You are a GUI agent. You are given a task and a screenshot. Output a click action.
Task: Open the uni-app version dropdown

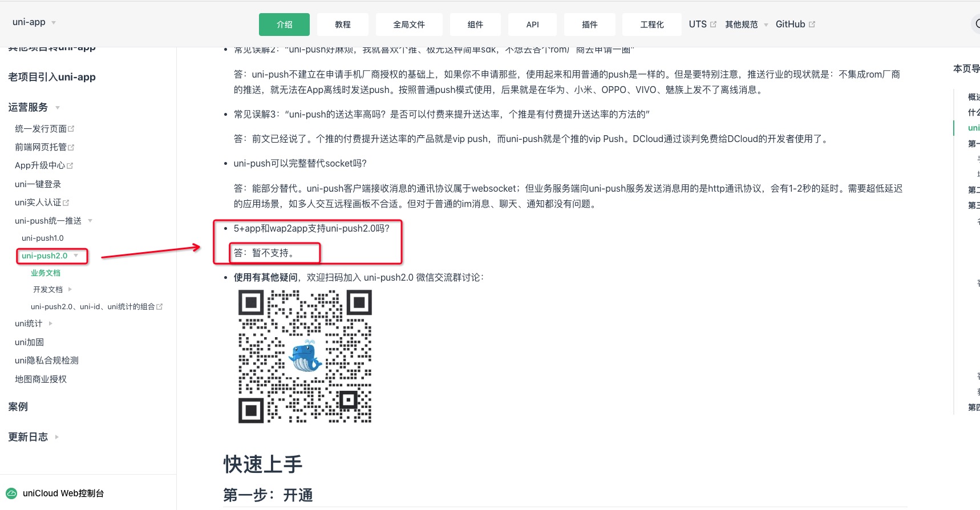[x=34, y=22]
